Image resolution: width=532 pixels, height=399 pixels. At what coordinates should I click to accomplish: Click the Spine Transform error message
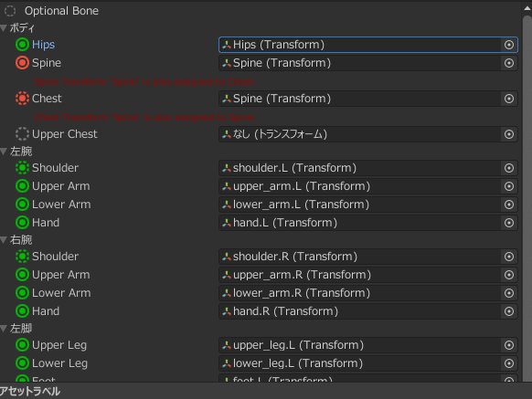click(x=144, y=81)
